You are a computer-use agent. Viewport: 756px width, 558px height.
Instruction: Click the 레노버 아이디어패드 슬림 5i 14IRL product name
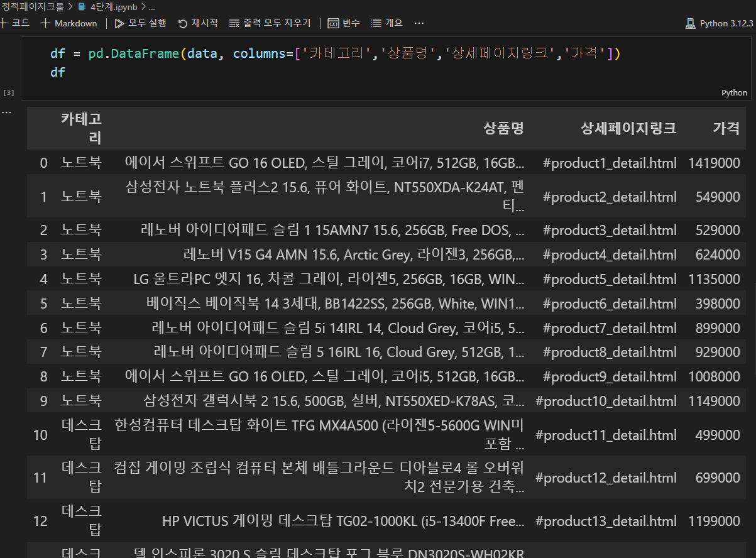338,328
